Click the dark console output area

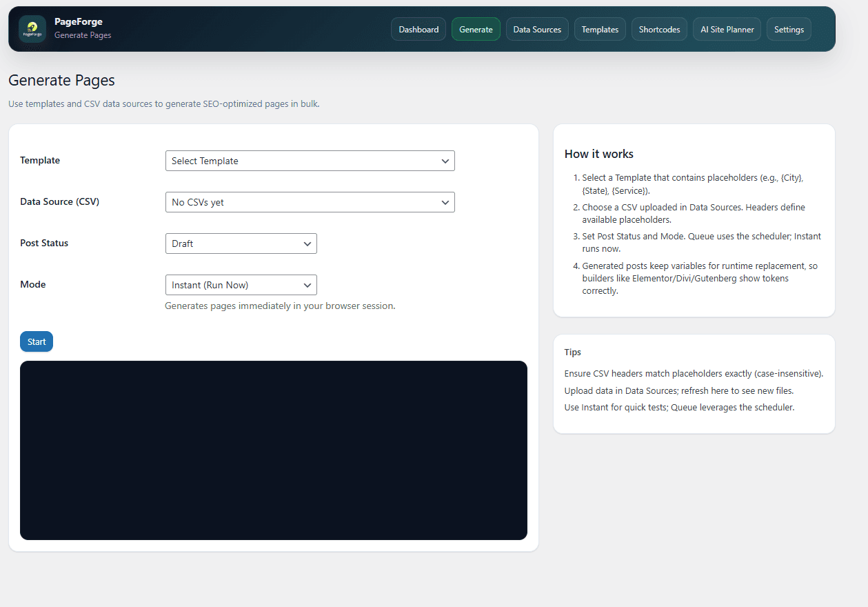pyautogui.click(x=274, y=450)
